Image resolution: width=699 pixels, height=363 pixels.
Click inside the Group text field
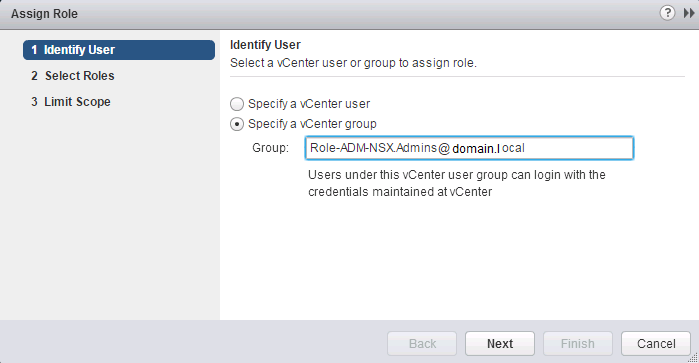coord(469,148)
